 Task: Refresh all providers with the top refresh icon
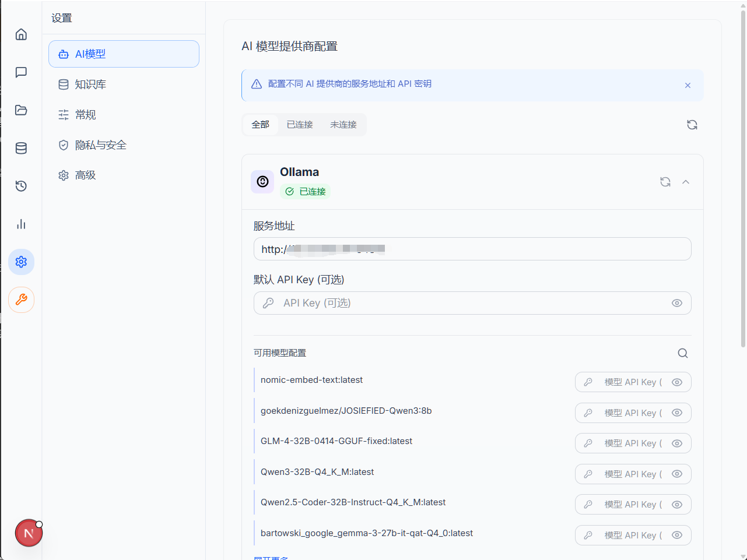tap(692, 125)
